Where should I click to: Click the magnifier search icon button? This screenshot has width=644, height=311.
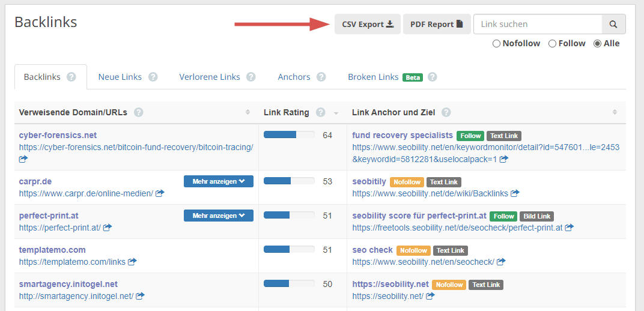(x=613, y=24)
